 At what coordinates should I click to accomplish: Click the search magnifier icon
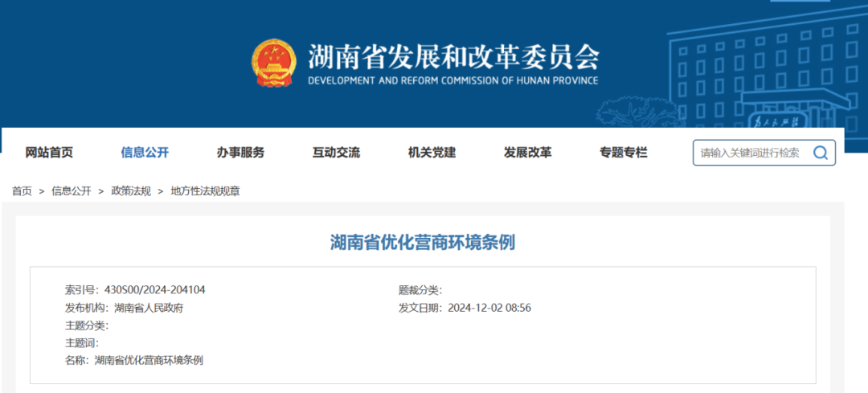tap(820, 153)
